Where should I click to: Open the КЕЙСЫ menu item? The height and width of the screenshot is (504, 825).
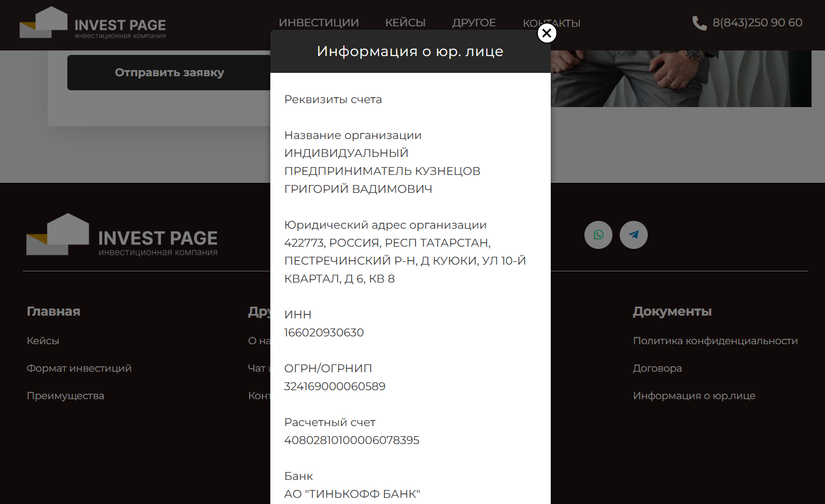[405, 23]
